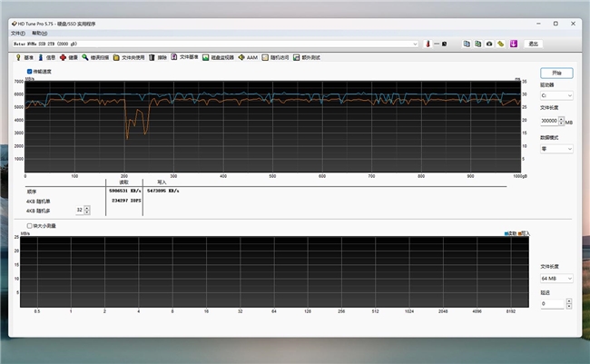
Task: Increase the delay value with the up arrow
Action: pyautogui.click(x=569, y=301)
